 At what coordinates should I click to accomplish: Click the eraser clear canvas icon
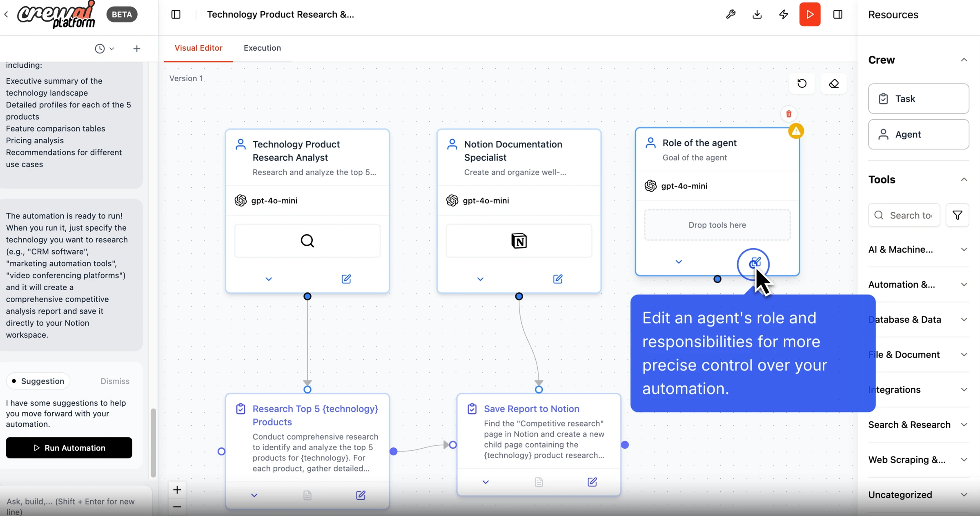(x=833, y=84)
